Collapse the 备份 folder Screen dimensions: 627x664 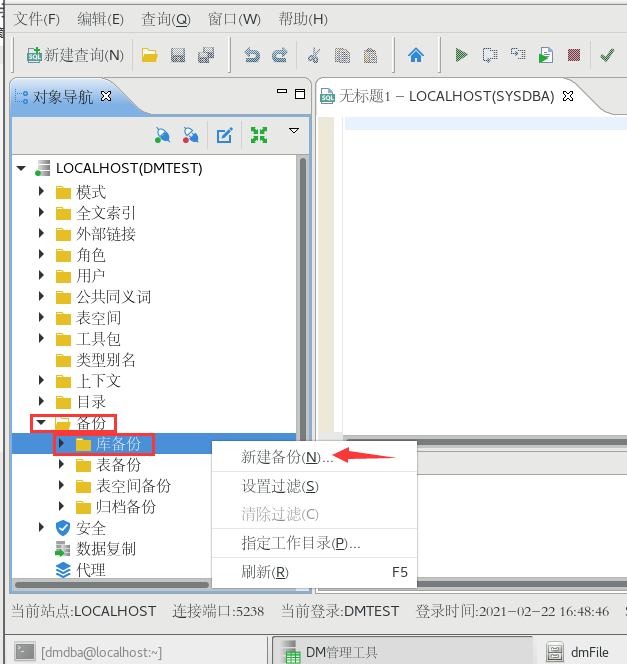41,423
